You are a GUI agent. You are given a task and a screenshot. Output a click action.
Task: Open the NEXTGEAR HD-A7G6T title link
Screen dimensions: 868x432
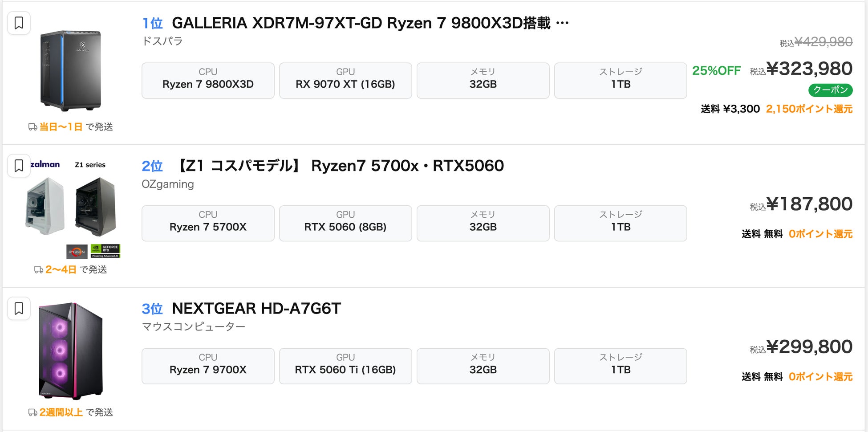[x=256, y=308]
